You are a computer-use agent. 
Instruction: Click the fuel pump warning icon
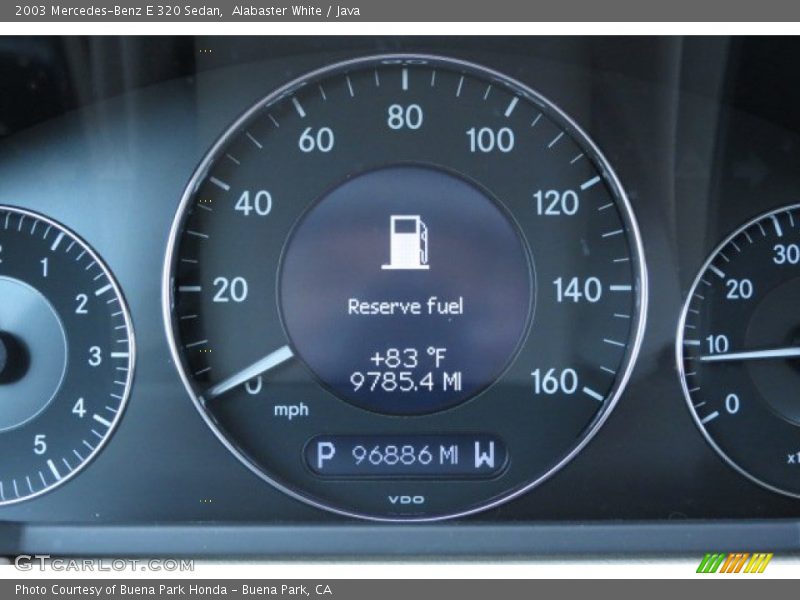tap(405, 242)
